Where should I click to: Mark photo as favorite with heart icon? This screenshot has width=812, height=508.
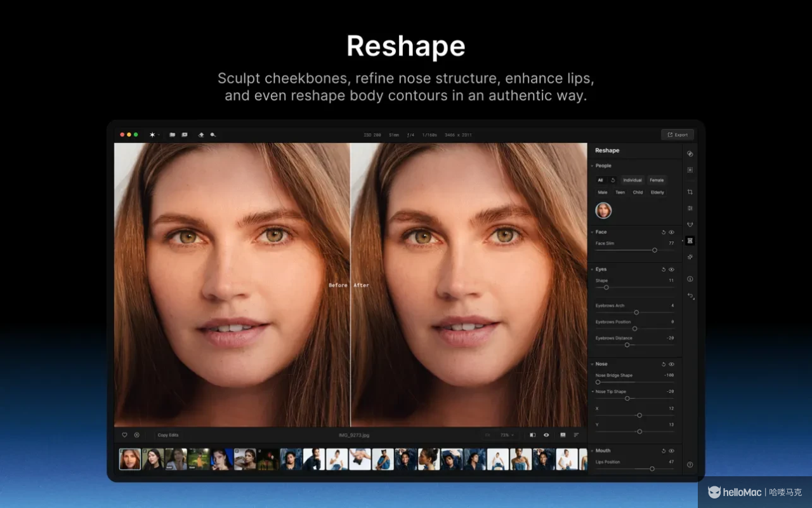coord(124,435)
